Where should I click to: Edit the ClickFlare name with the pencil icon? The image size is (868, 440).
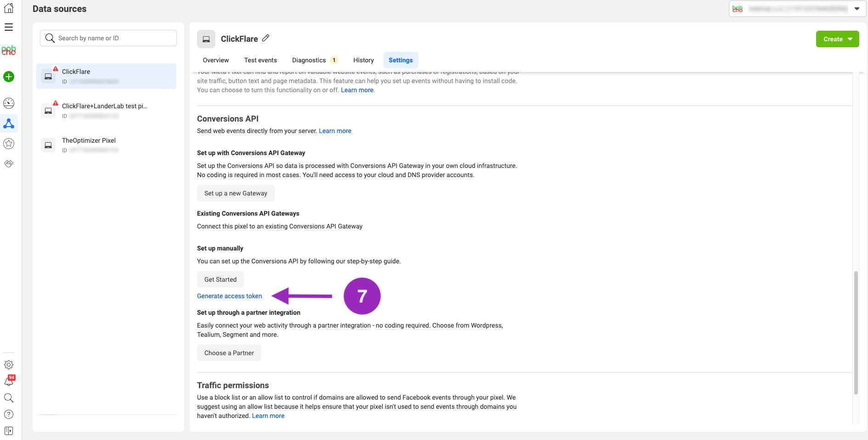click(x=265, y=39)
